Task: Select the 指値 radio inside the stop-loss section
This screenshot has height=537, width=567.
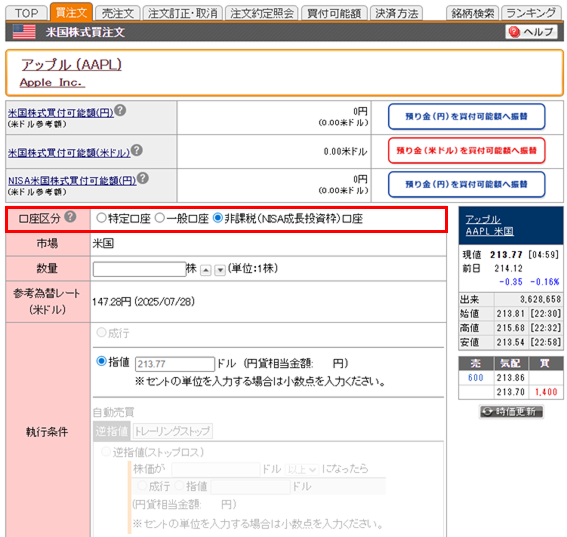Action: 180,486
